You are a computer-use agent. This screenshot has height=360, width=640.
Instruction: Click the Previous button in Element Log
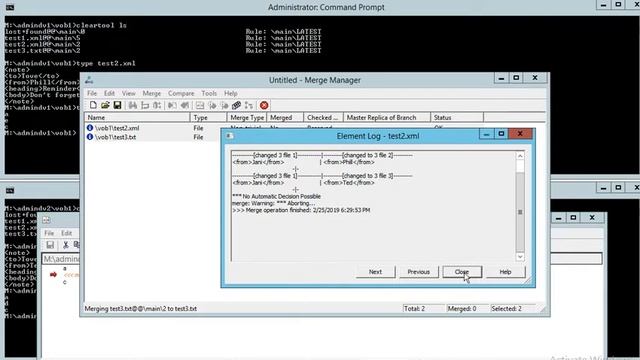point(418,272)
